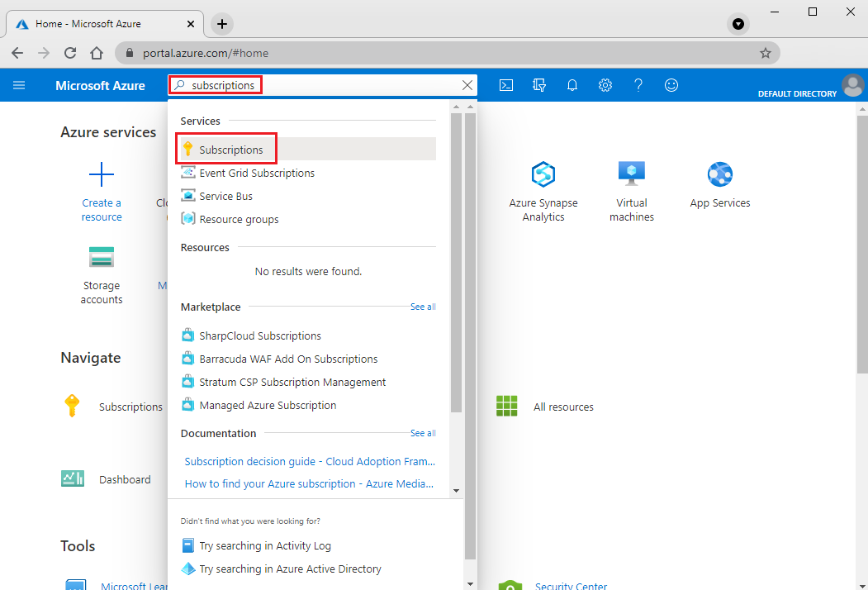Image resolution: width=868 pixels, height=590 pixels.
Task: Bookmark the page with the star icon
Action: [765, 53]
